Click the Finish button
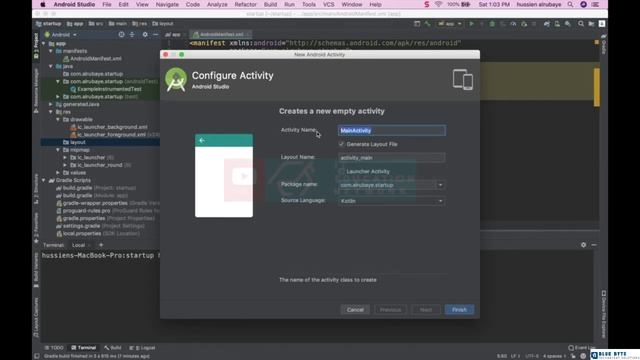Viewport: 640px width, 360px height. (x=459, y=310)
